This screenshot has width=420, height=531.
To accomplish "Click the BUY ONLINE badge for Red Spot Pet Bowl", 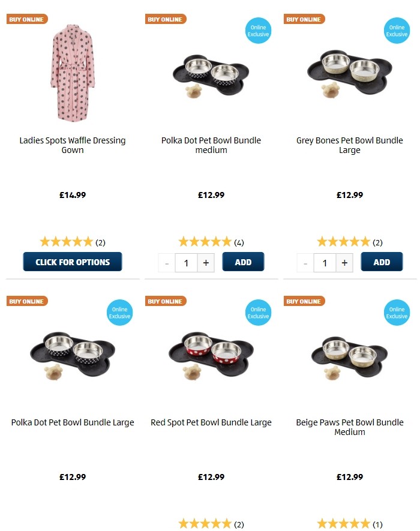I will [165, 301].
